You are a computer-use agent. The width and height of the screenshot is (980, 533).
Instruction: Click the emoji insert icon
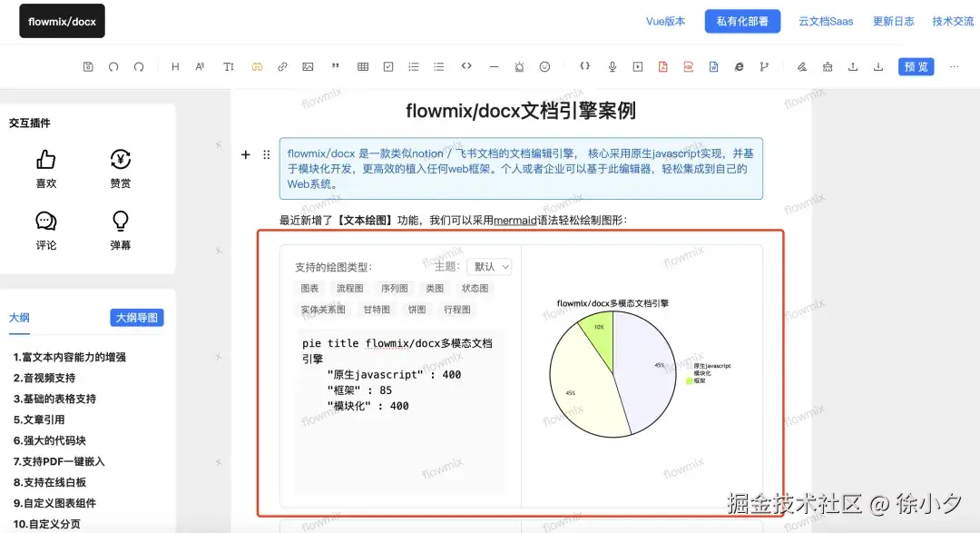tap(544, 66)
